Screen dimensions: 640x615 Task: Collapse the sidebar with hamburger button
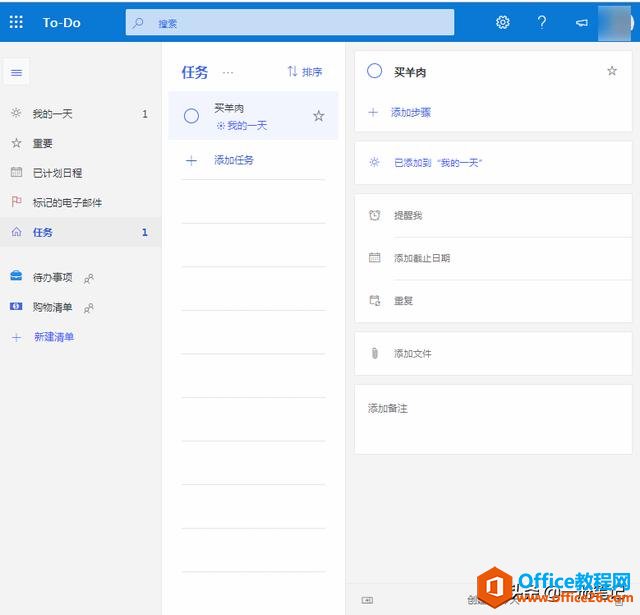tap(16, 72)
